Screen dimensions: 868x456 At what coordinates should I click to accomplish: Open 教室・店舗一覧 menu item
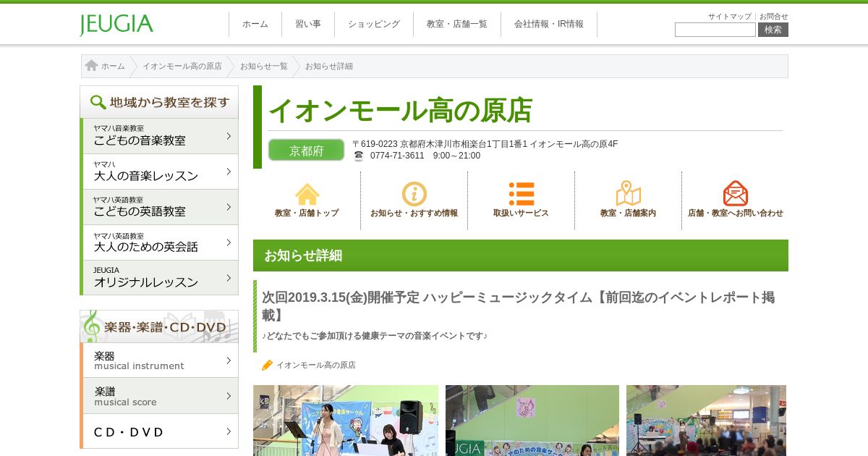(457, 24)
